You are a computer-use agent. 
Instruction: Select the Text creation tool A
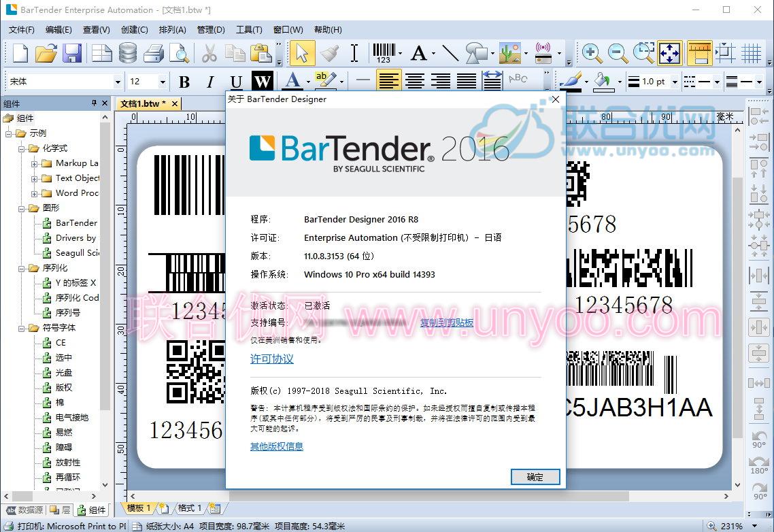coord(419,53)
